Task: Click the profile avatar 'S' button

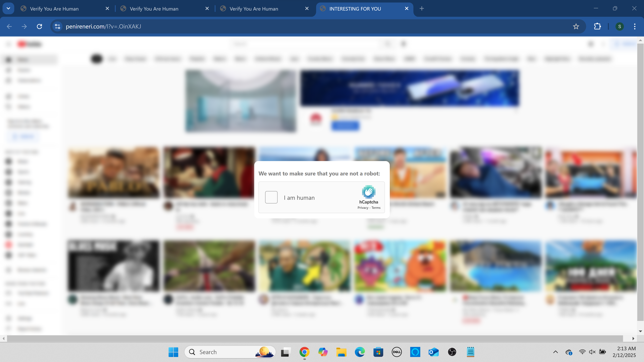Action: [x=619, y=26]
